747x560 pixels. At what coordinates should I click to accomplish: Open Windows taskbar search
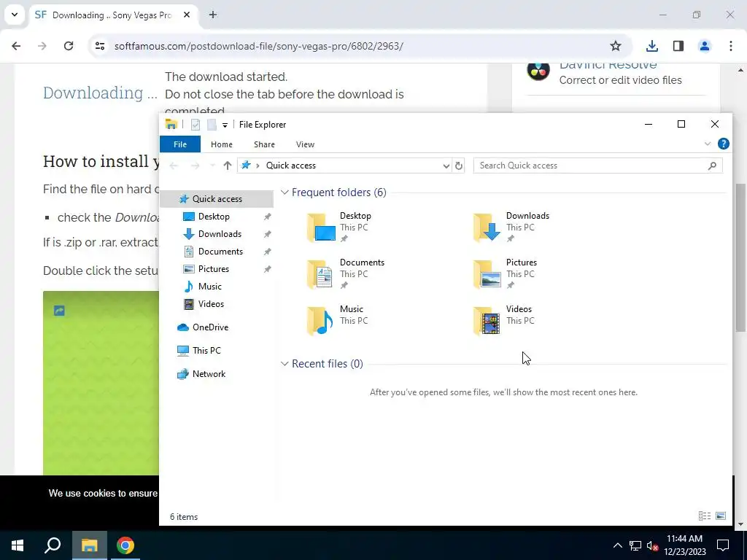53,545
